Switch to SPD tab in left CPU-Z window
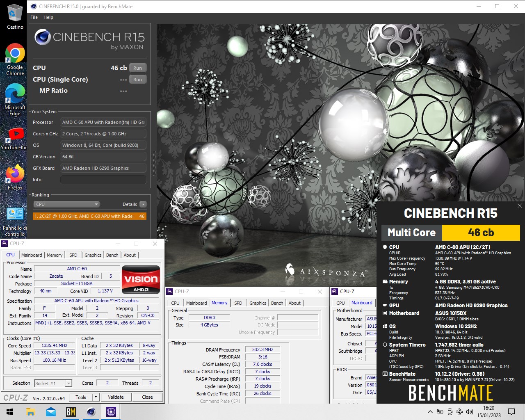The width and height of the screenshot is (525, 420). [73, 255]
